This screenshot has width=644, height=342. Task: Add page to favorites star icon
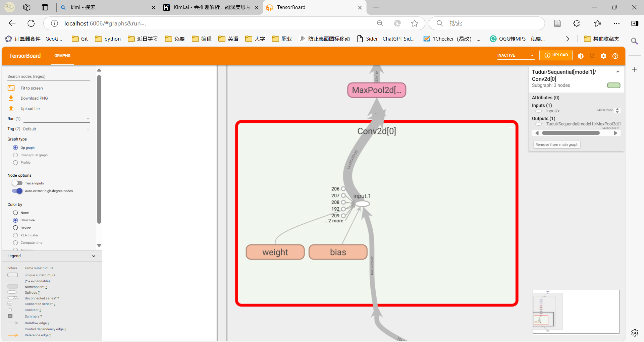pyautogui.click(x=415, y=23)
